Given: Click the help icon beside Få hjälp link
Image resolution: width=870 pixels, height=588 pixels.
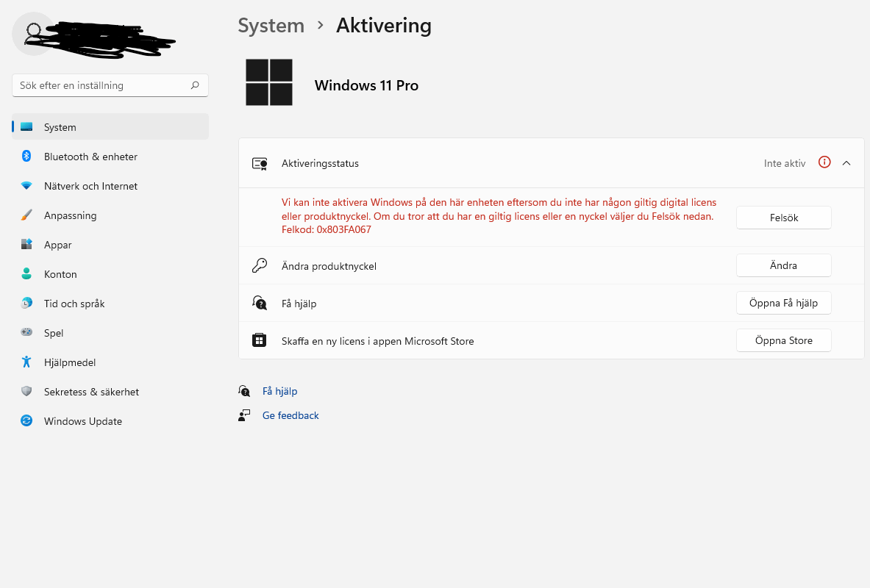Looking at the screenshot, I should (x=244, y=391).
